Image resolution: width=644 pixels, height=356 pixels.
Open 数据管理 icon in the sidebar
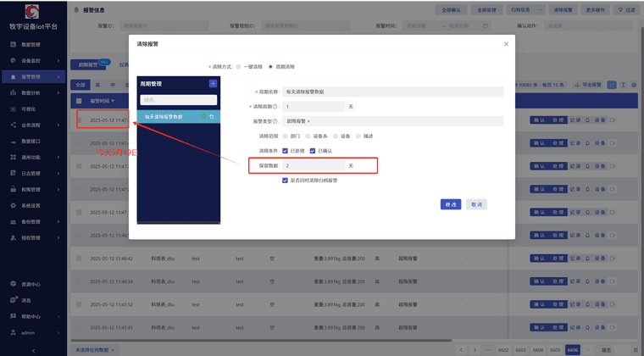click(14, 44)
